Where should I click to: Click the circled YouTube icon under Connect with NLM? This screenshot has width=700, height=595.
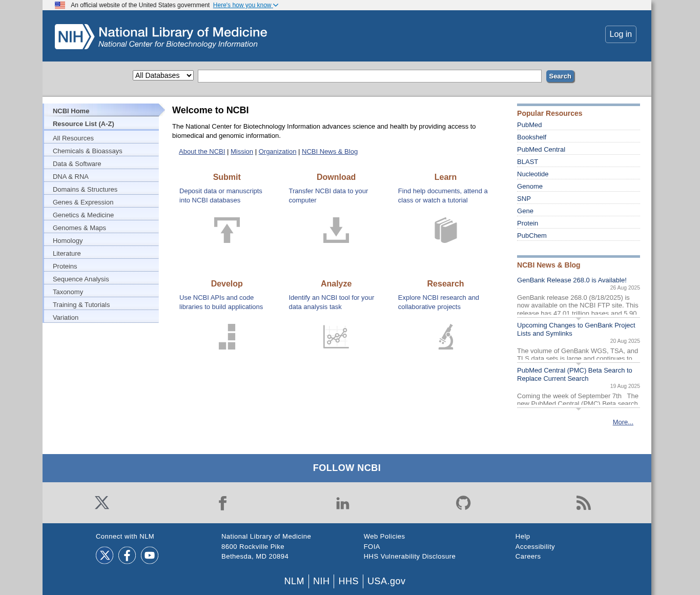(150, 555)
